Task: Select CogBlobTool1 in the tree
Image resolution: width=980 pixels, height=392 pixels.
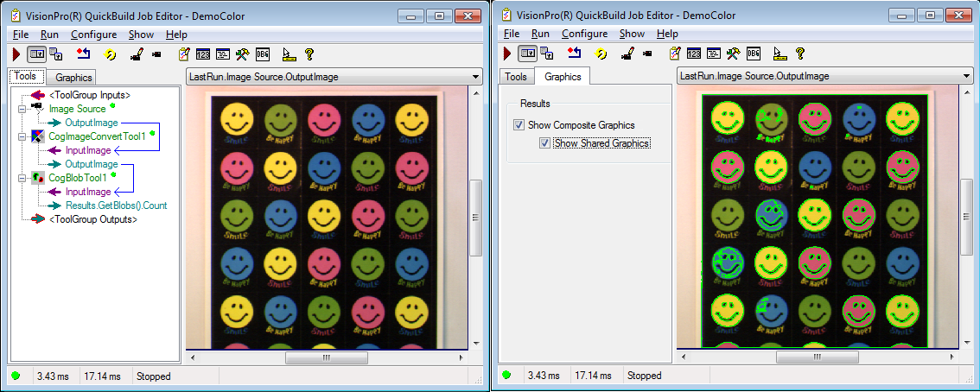Action: coord(78,178)
